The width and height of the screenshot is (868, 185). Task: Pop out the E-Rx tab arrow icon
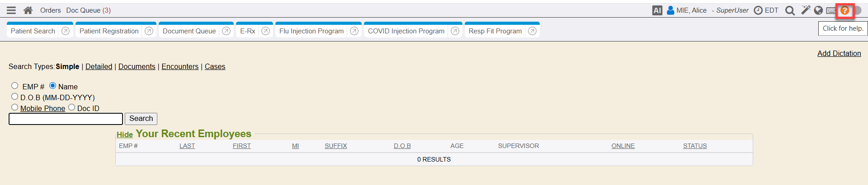265,31
